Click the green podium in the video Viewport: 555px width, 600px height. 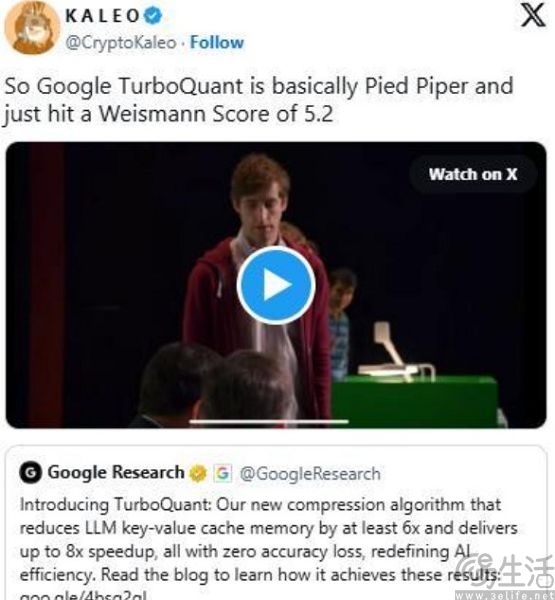[415, 400]
